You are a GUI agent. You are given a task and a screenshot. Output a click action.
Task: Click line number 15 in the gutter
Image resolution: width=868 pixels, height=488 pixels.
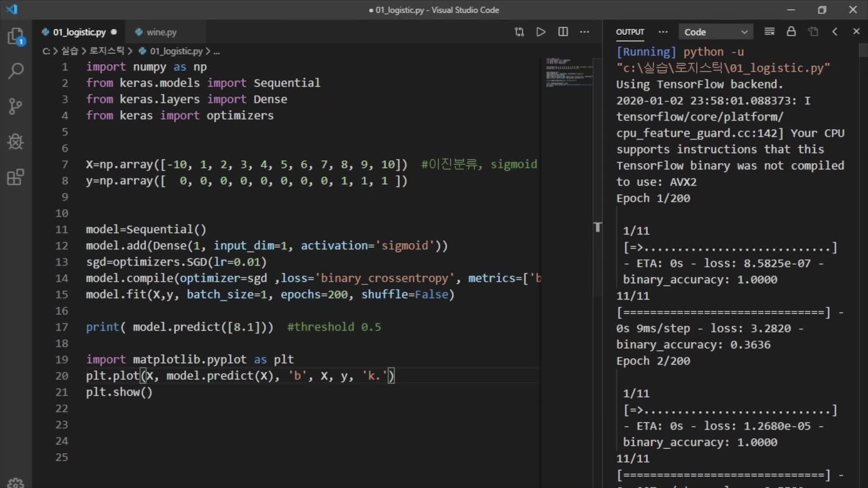(61, 295)
